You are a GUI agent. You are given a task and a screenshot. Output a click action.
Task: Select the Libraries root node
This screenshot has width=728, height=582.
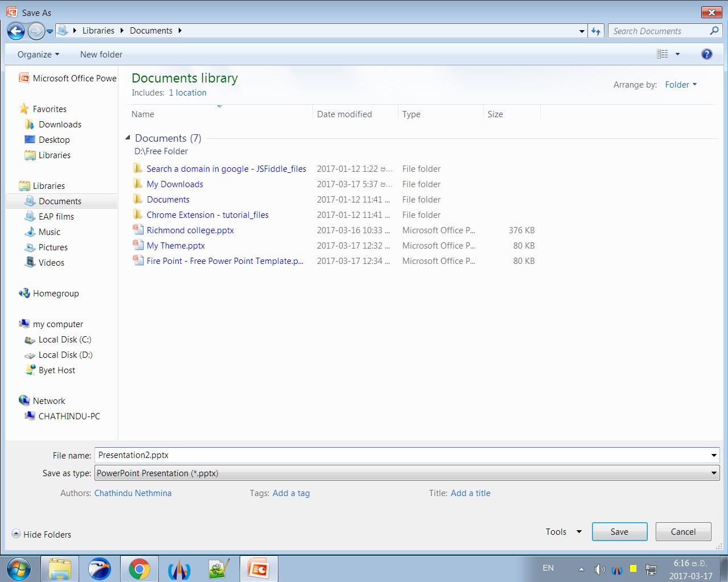tap(42, 186)
